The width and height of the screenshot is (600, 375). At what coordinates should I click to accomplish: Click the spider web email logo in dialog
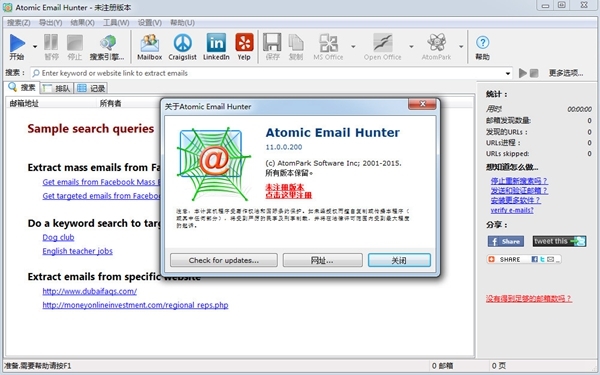[x=213, y=164]
